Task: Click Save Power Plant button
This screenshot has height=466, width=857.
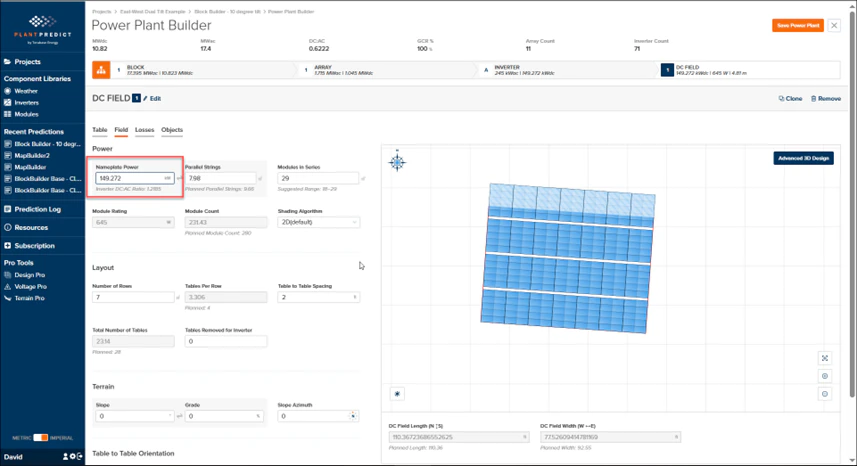Action: (798, 26)
